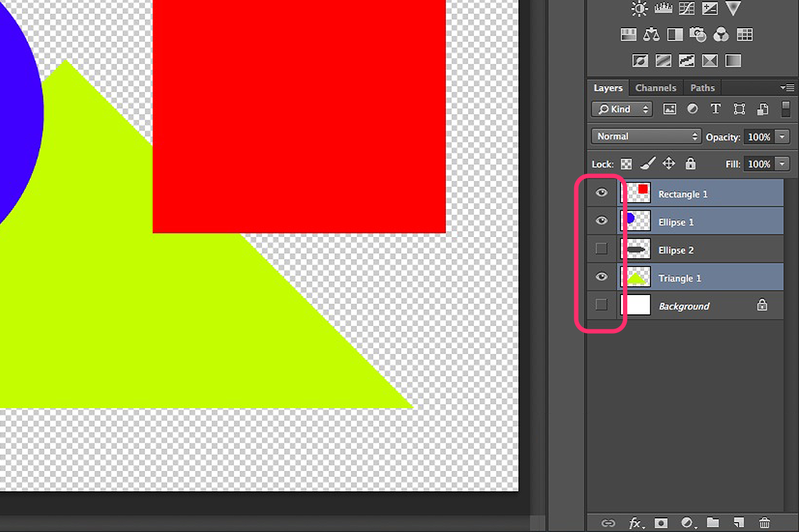Image resolution: width=799 pixels, height=532 pixels.
Task: Open the blend mode dropdown
Action: (x=645, y=136)
